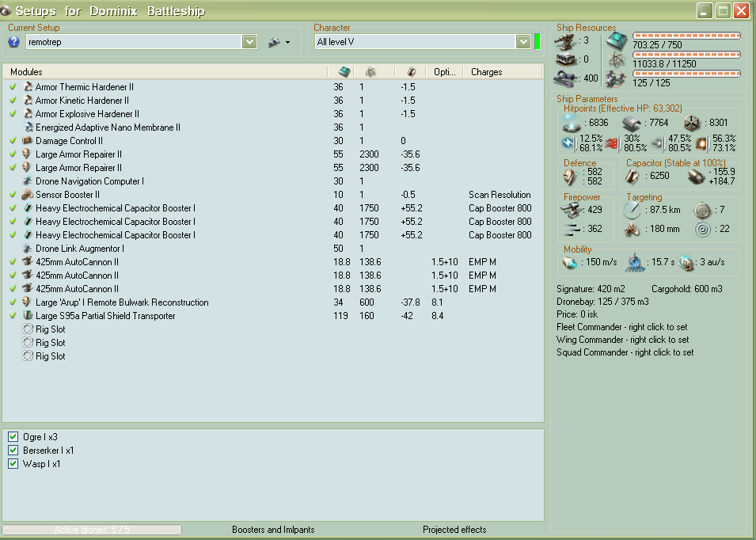
Task: Click Fleet Commander right click to set
Action: [621, 327]
